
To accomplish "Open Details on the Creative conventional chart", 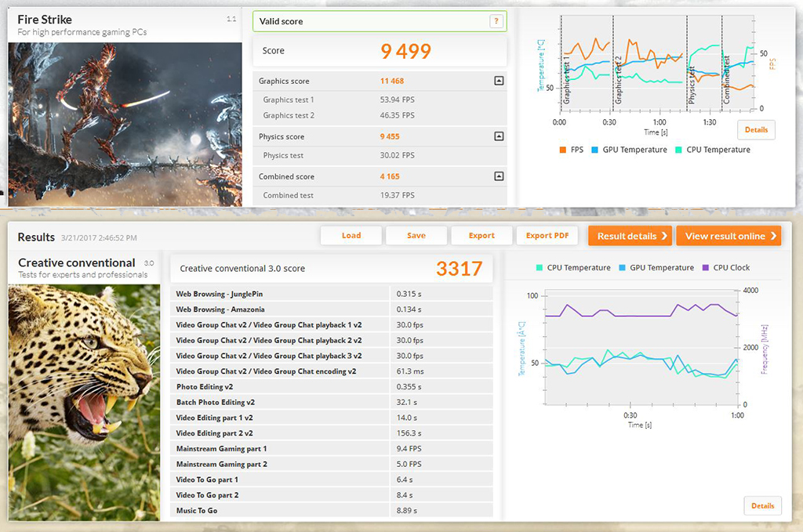I will [762, 506].
